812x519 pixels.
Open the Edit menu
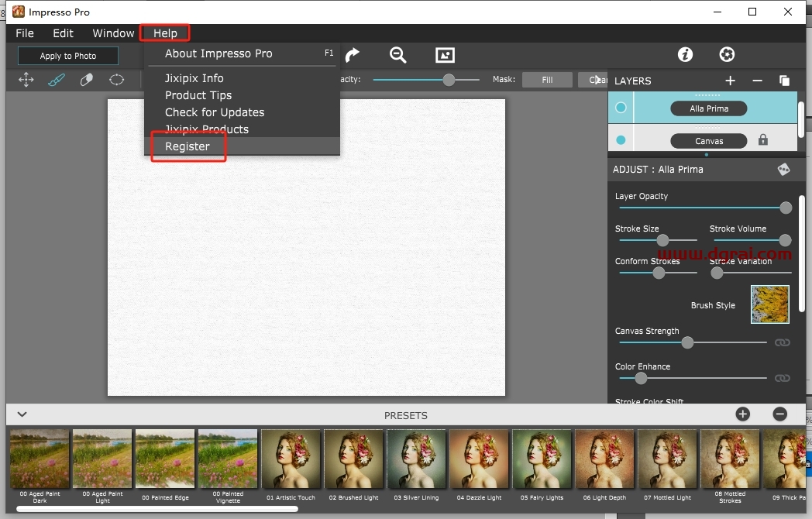tap(64, 33)
